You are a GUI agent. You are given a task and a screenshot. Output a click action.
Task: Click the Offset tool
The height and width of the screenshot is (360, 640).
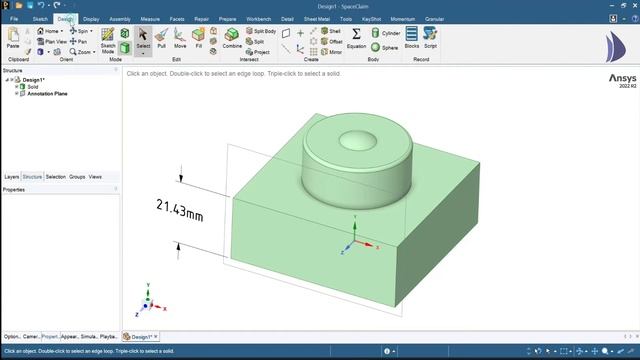(x=331, y=42)
